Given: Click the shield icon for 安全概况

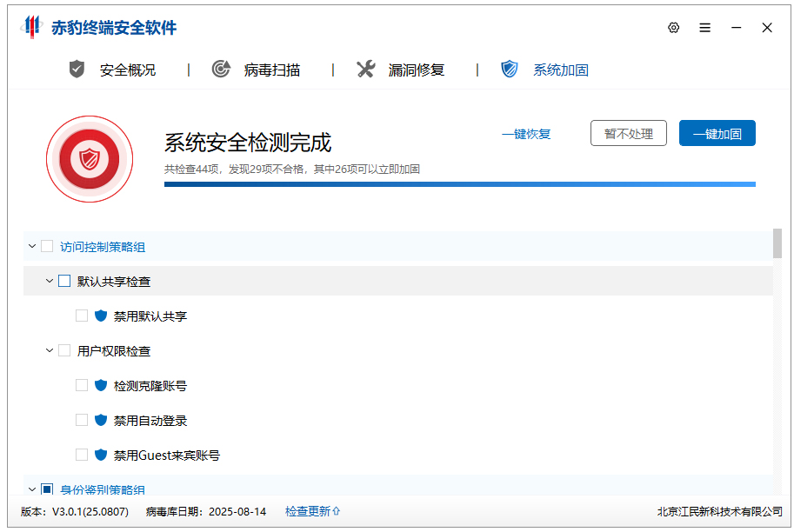Looking at the screenshot, I should pyautogui.click(x=77, y=70).
